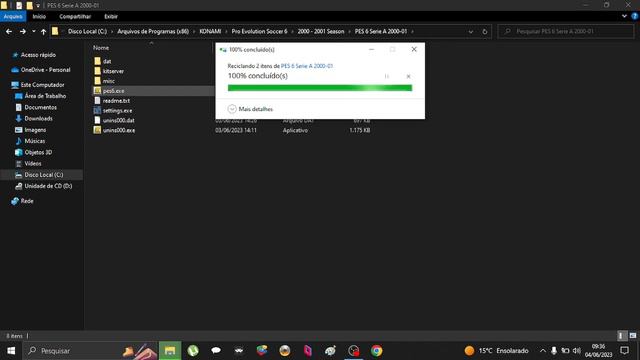Open Vídeos in the sidebar
This screenshot has width=640, height=360.
(28, 163)
